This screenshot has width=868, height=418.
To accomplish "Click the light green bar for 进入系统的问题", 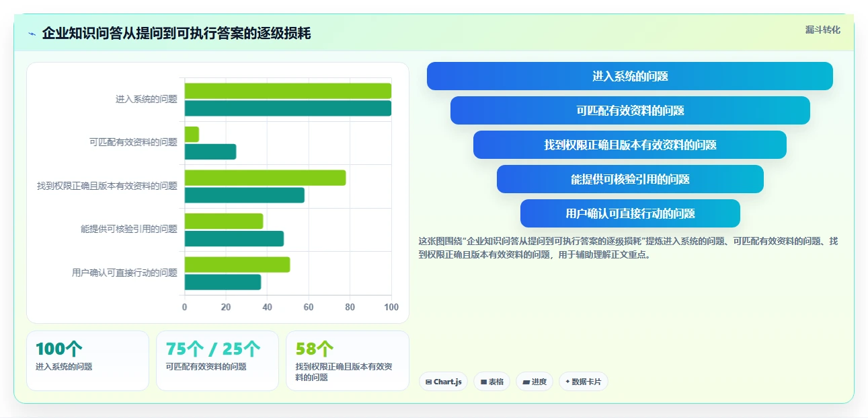I will pos(288,91).
